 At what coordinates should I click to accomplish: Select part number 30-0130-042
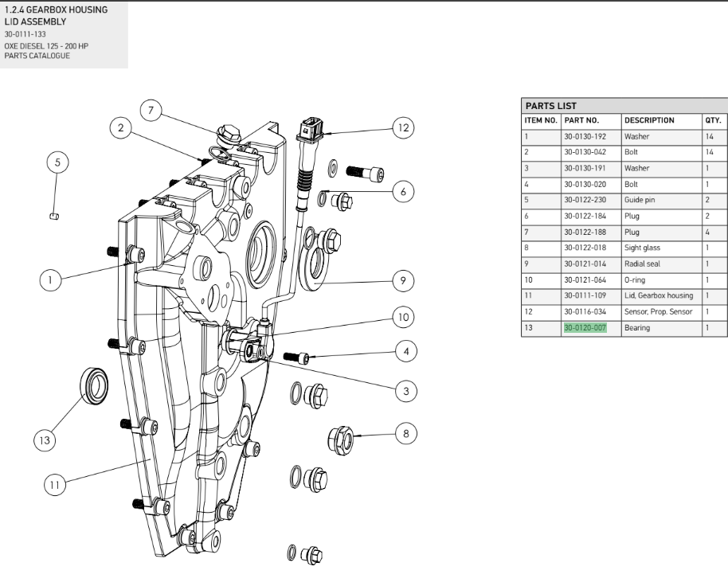[585, 152]
